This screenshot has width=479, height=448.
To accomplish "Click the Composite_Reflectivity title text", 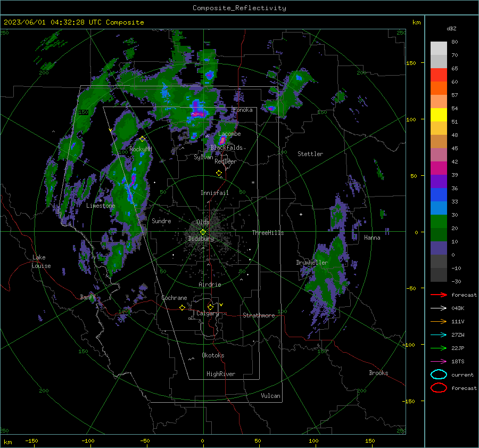I will 240,8.
